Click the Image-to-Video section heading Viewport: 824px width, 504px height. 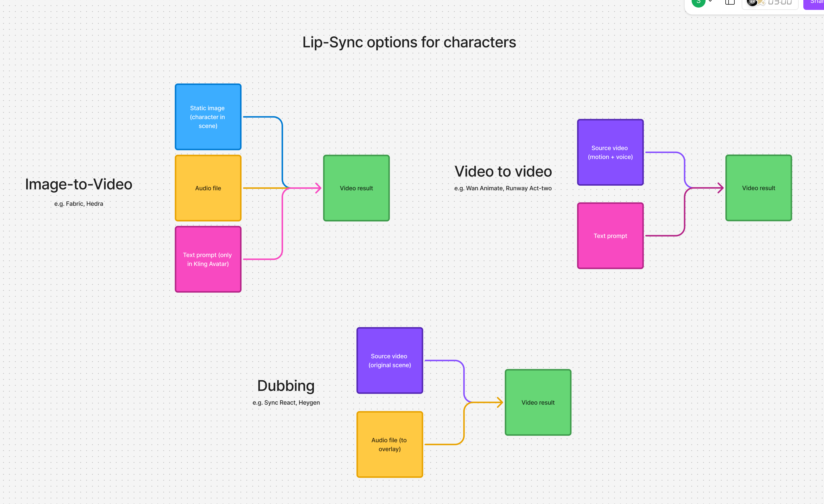[79, 184]
